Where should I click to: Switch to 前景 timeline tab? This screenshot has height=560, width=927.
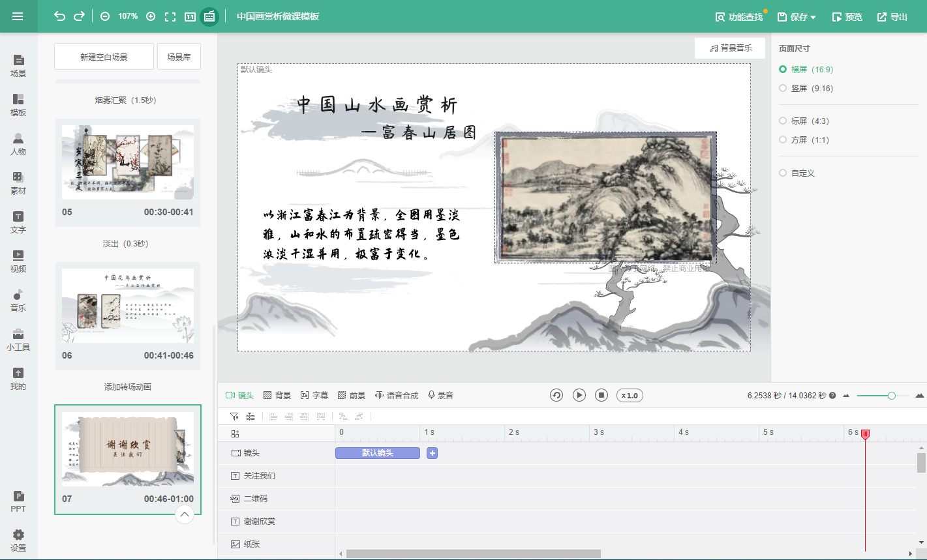click(352, 395)
